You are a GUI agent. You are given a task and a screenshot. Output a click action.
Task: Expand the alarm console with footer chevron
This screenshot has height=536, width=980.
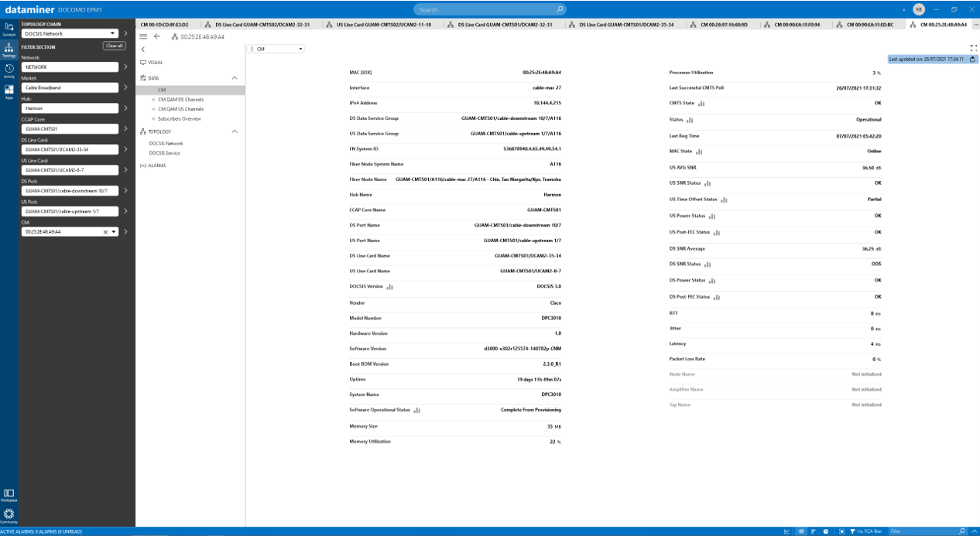click(x=973, y=531)
